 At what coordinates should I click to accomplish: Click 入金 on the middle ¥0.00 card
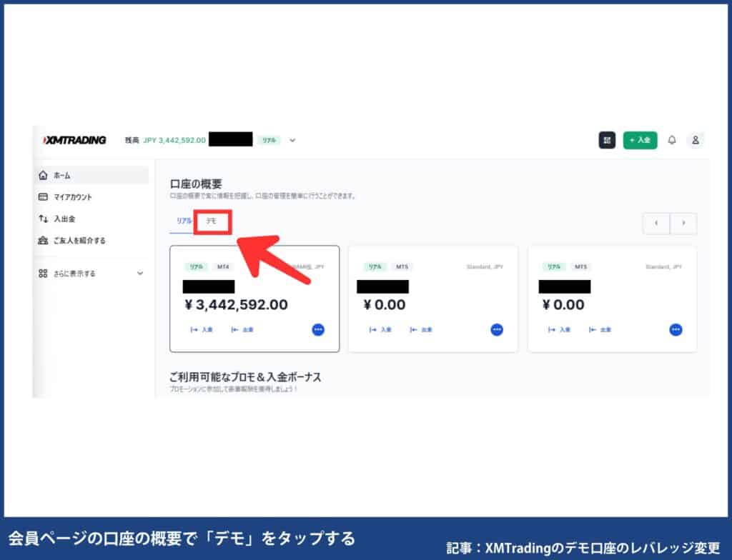pyautogui.click(x=380, y=329)
